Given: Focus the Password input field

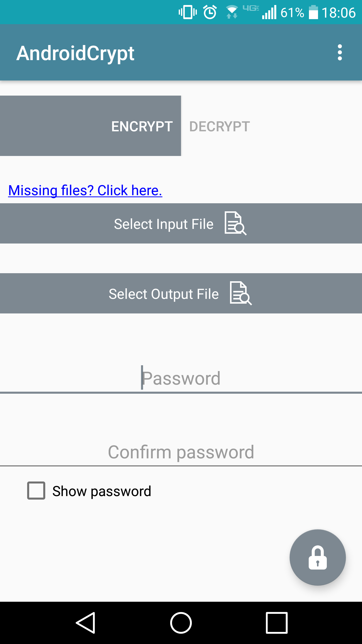Looking at the screenshot, I should 181,378.
